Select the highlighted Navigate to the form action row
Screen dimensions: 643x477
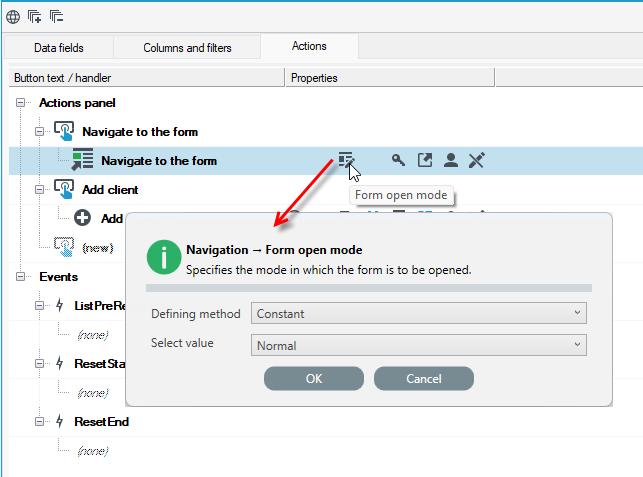(x=326, y=160)
